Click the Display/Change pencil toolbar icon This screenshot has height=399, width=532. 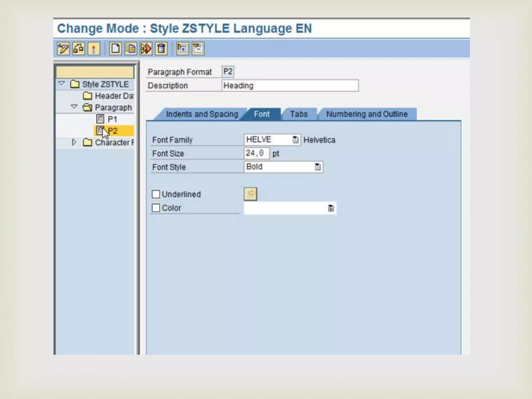coord(63,49)
